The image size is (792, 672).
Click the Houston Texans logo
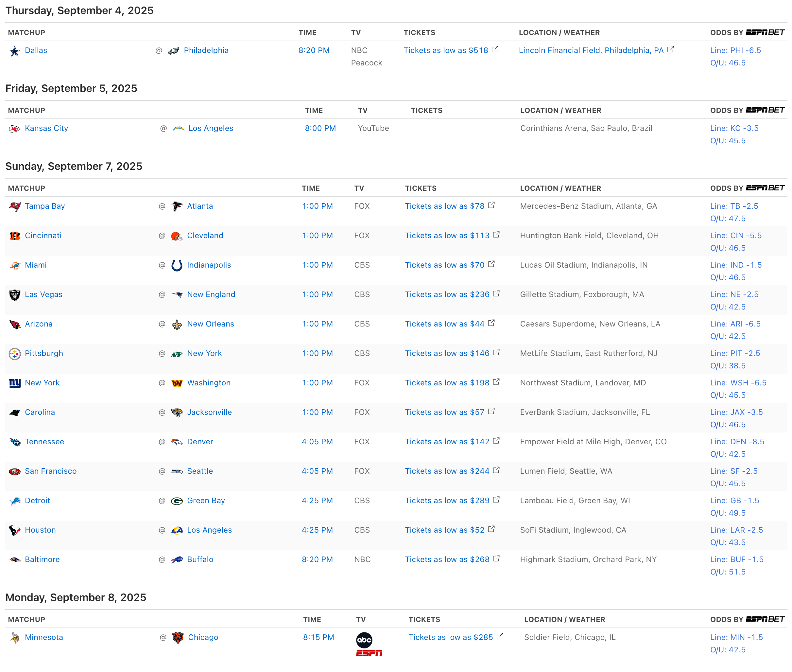pos(14,531)
